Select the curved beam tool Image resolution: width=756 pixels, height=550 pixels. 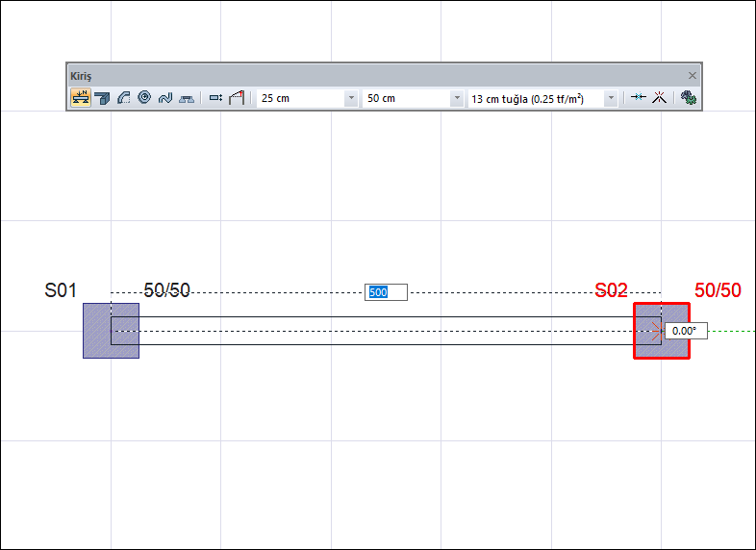point(123,98)
